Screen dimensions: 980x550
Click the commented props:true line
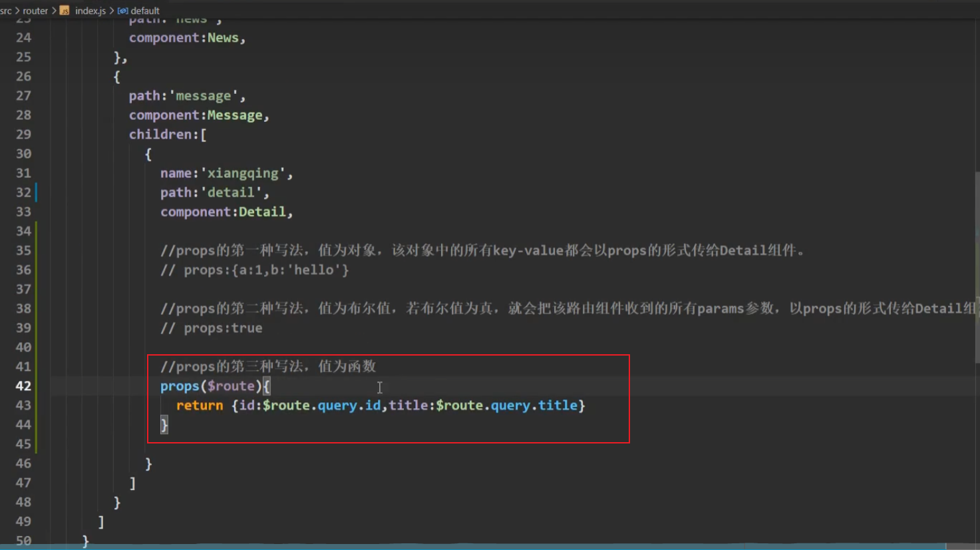click(211, 328)
